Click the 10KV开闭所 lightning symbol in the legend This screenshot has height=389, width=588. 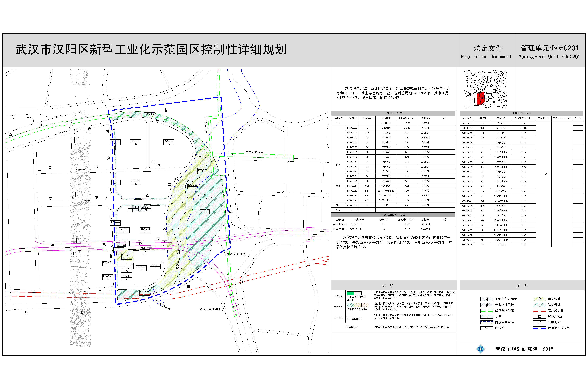tap(539, 317)
